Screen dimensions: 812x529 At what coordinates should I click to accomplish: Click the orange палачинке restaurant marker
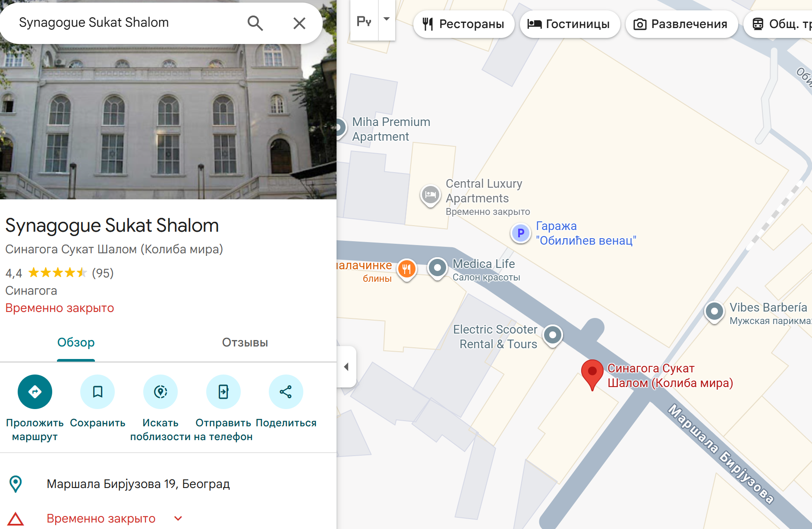coord(406,269)
